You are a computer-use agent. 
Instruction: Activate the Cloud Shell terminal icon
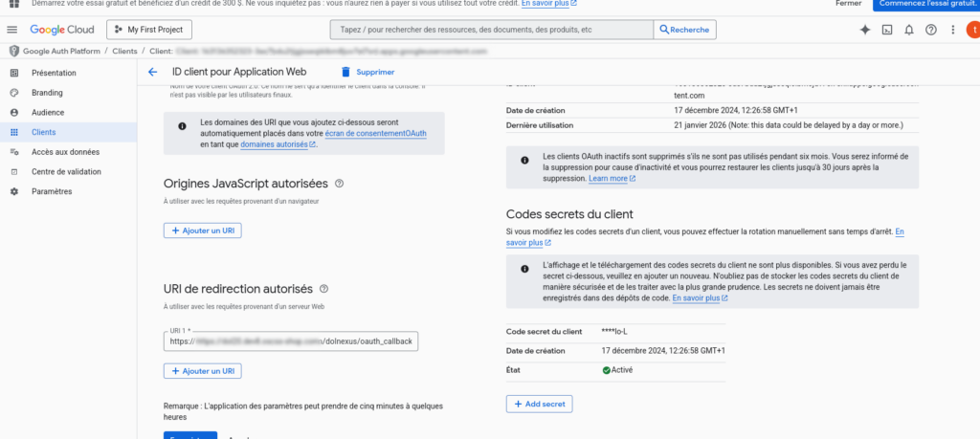click(x=887, y=30)
